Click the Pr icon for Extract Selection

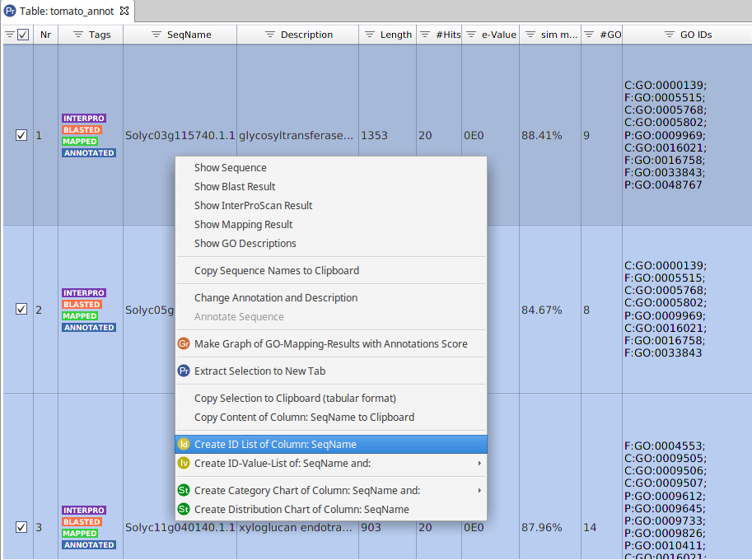[184, 371]
